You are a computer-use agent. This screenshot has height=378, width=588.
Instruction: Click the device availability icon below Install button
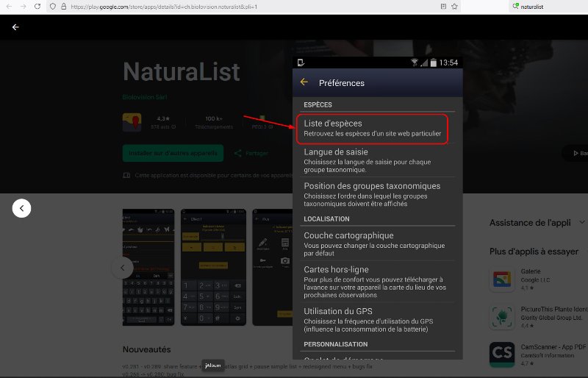tap(126, 175)
